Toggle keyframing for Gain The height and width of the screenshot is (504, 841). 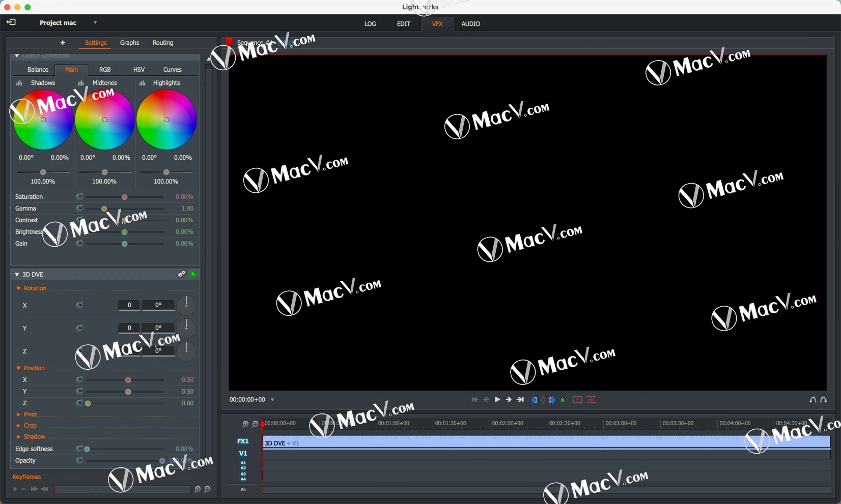[79, 244]
